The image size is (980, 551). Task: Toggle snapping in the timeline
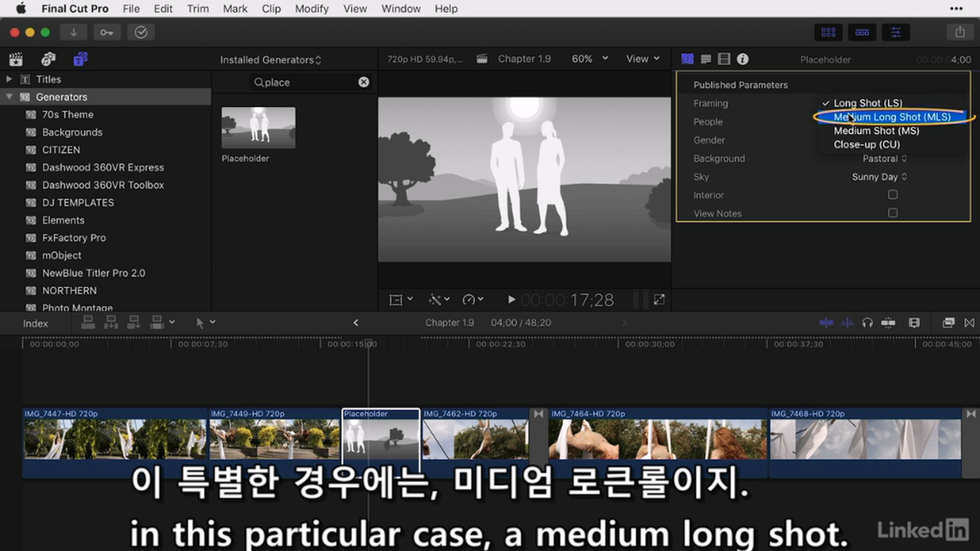888,323
